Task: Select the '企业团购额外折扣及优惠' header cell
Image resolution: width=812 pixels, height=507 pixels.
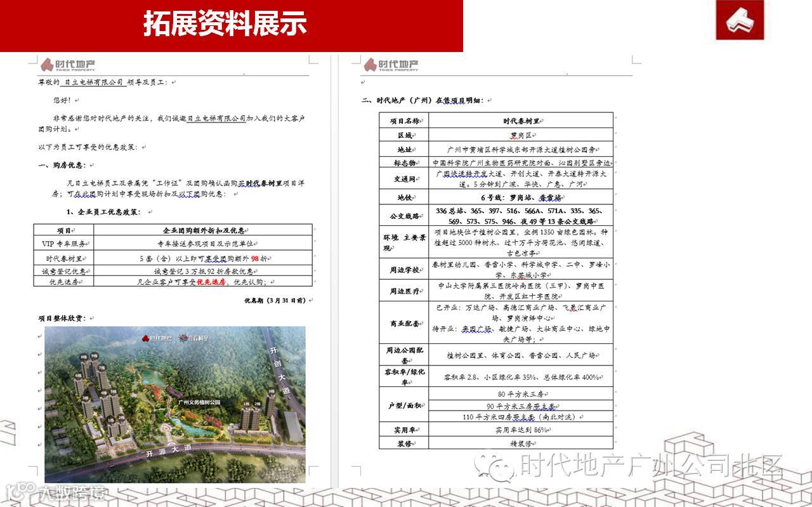Action: coord(203,230)
